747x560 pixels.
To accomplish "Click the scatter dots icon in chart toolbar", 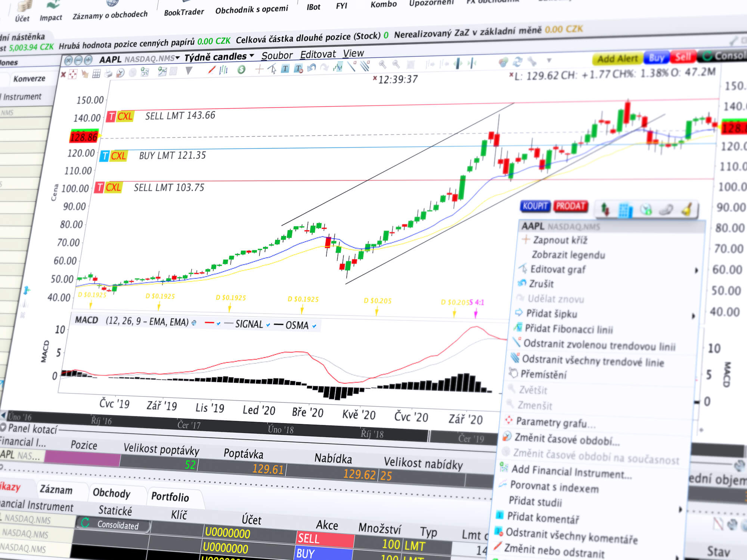I will [x=145, y=72].
